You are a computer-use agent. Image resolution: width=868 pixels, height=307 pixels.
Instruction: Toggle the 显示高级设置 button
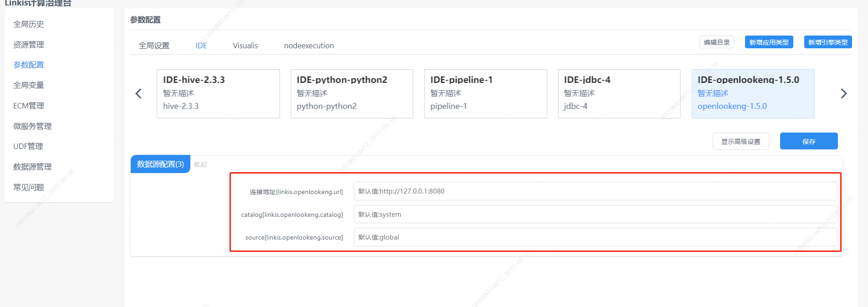coord(740,141)
